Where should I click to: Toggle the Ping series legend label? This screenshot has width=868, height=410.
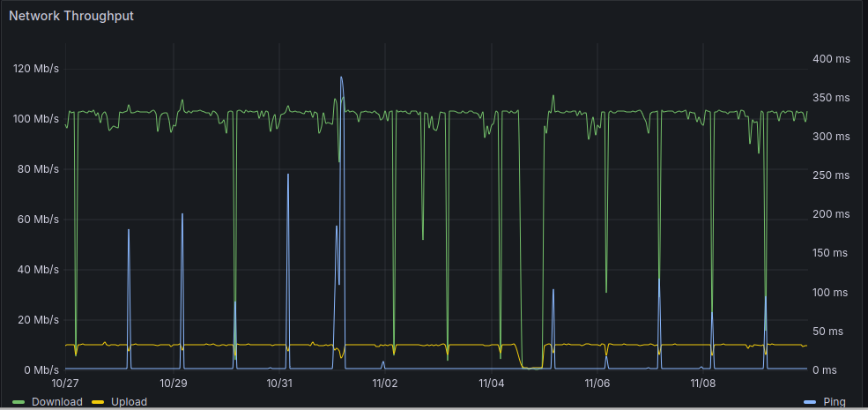pos(835,402)
